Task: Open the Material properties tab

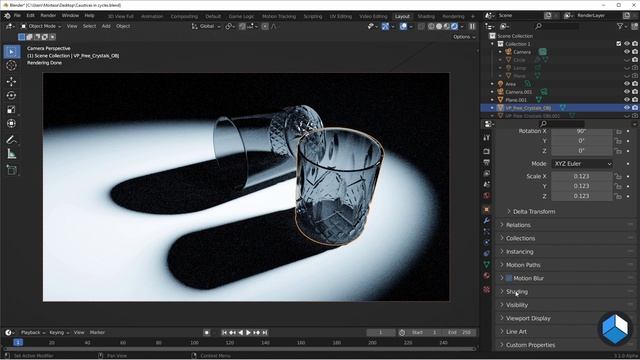Action: pos(487,276)
